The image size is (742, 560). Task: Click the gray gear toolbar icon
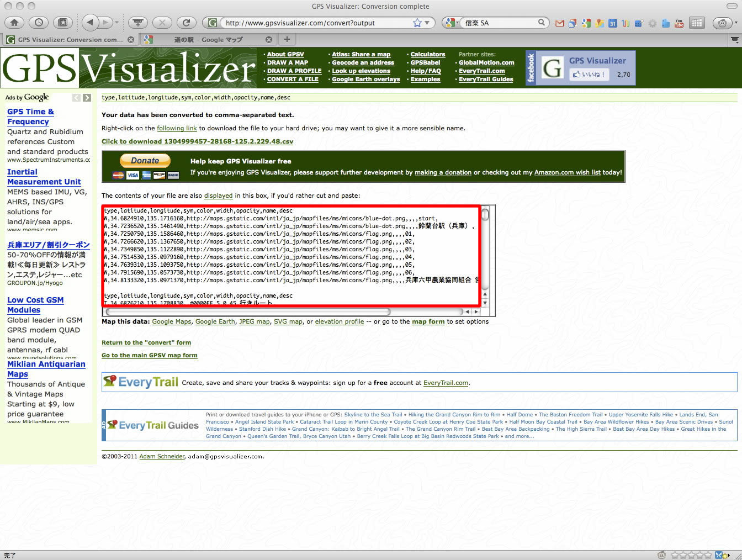[653, 23]
